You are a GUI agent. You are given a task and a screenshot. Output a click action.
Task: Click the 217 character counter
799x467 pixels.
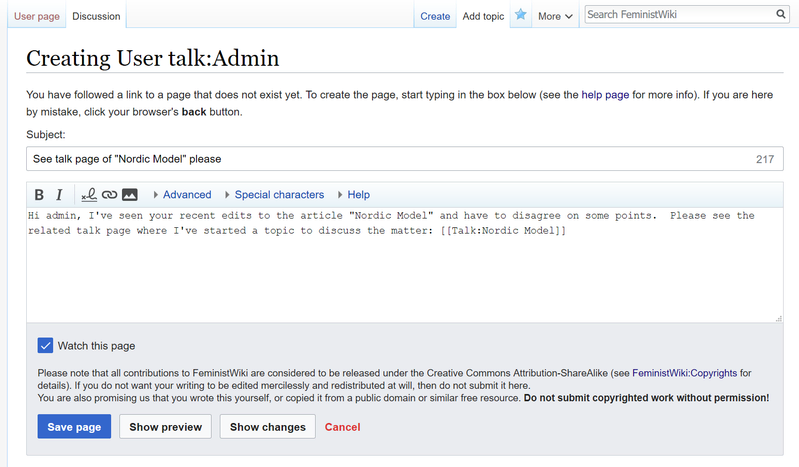point(765,159)
